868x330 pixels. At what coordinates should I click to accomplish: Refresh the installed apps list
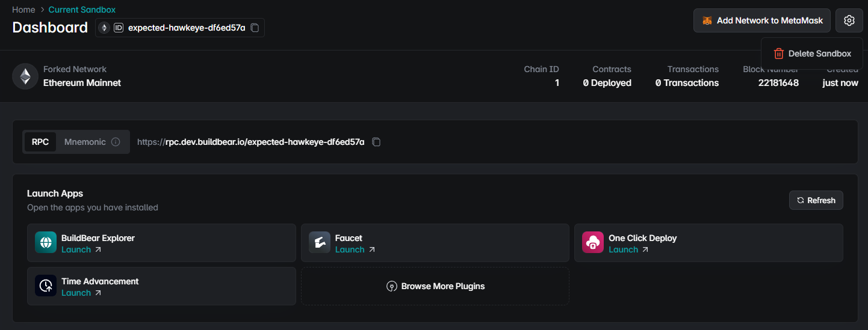[x=816, y=200]
